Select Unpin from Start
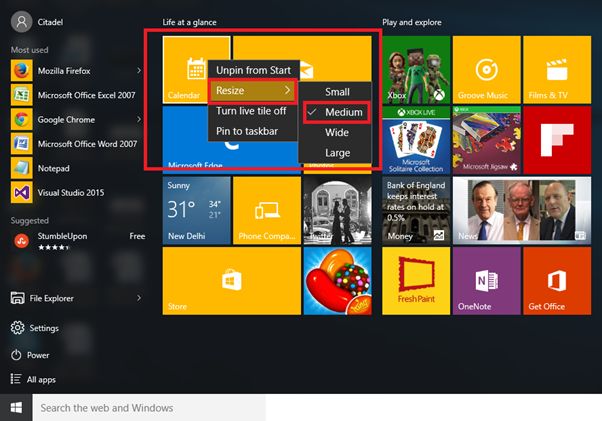This screenshot has width=602, height=421. click(253, 70)
